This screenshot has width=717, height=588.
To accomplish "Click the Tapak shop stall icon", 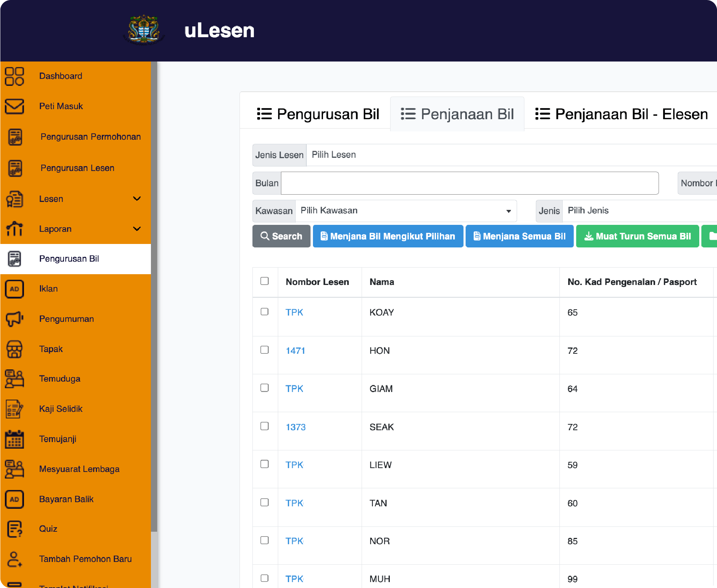I will tap(14, 349).
